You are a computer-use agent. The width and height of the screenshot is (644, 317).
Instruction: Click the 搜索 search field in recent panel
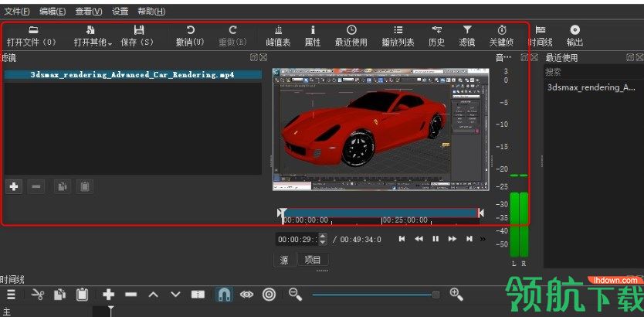[594, 72]
